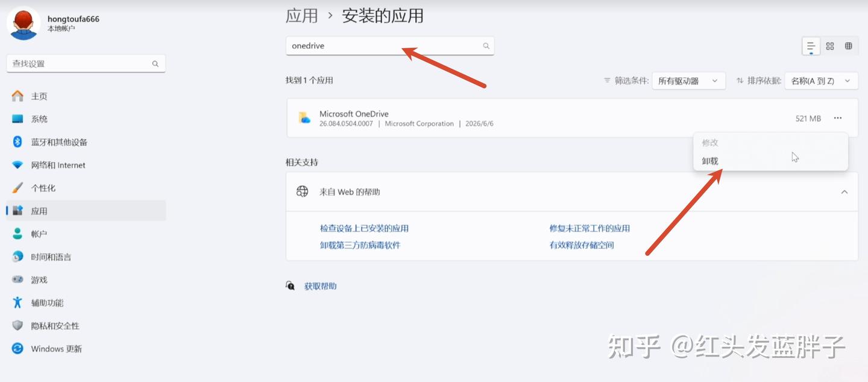The width and height of the screenshot is (868, 382).
Task: Switch to grid view layout icon
Action: point(830,46)
